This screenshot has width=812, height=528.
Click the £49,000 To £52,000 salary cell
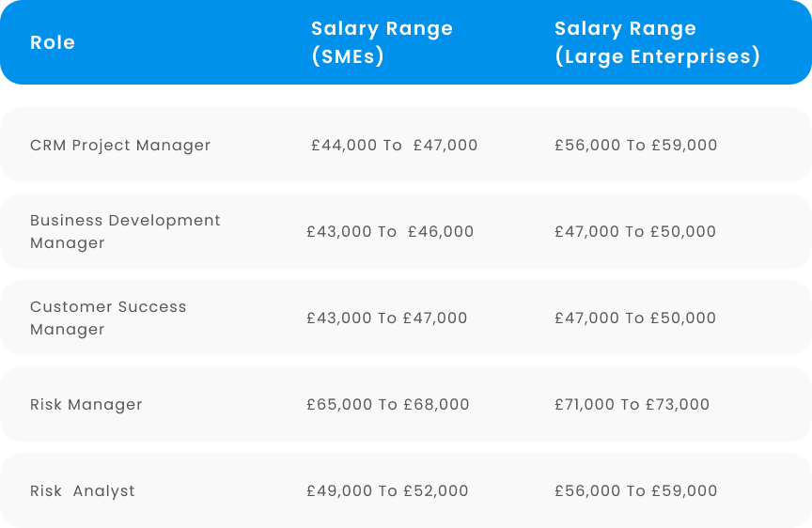tap(387, 490)
